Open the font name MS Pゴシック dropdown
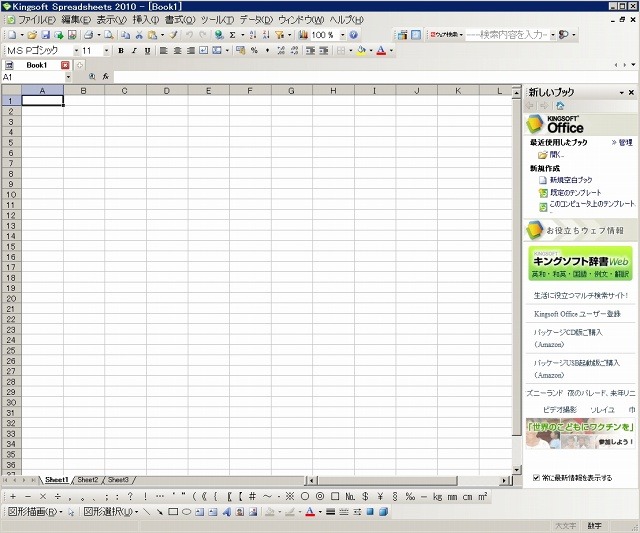 [x=76, y=51]
